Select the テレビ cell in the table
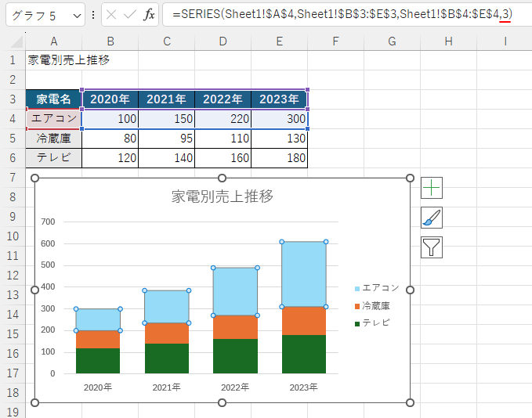 [x=53, y=158]
